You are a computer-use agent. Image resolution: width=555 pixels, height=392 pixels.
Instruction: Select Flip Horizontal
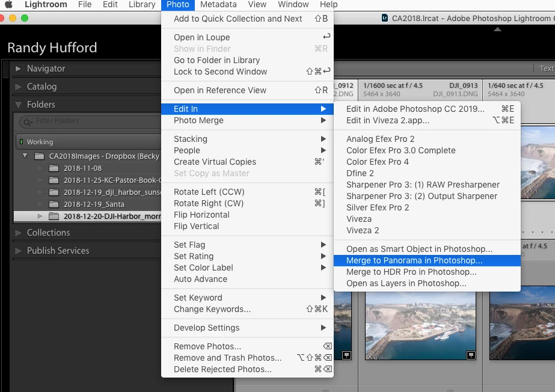[x=247, y=215]
